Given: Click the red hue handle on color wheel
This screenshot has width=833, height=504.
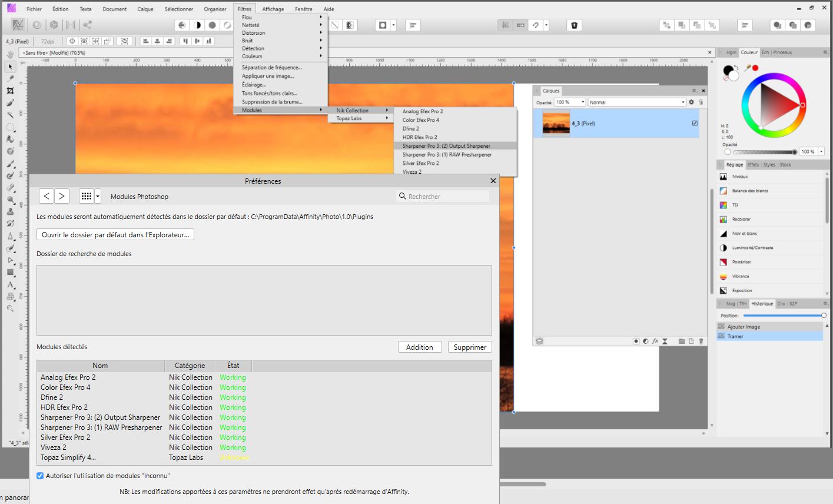Looking at the screenshot, I should pos(802,105).
